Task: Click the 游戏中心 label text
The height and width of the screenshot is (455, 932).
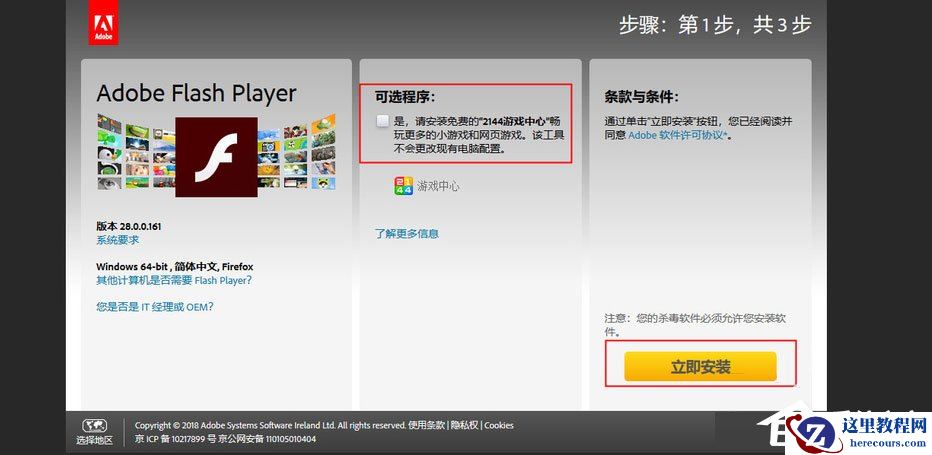Action: click(x=439, y=186)
